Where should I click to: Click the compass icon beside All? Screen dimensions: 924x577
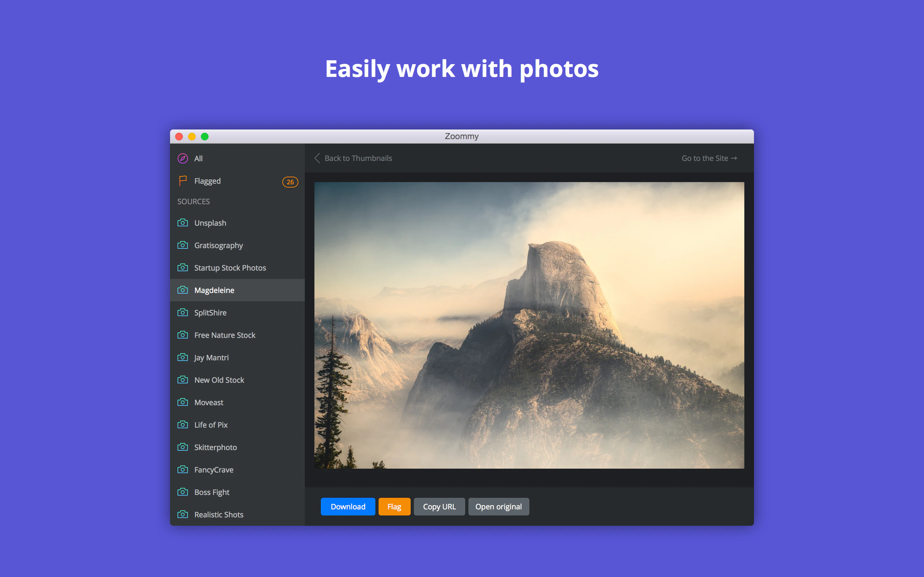[183, 158]
